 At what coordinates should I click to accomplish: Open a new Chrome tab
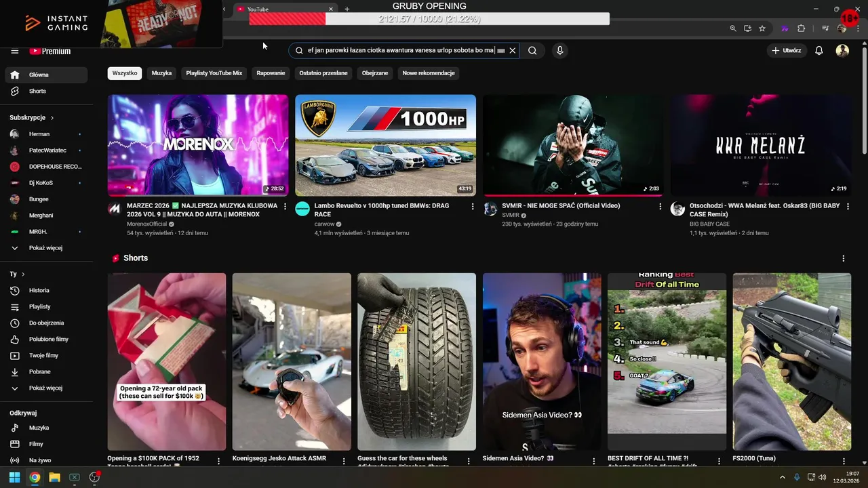point(347,9)
